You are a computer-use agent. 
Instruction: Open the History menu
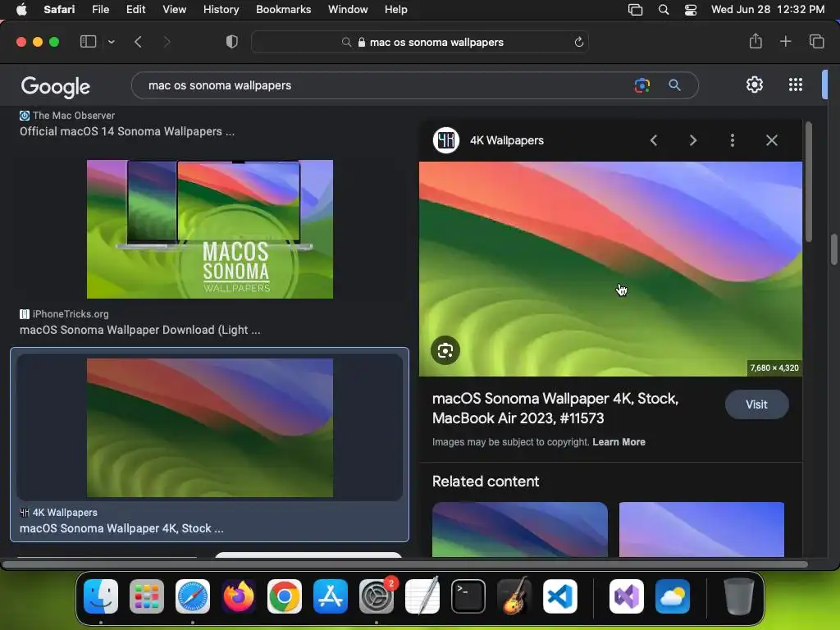tap(221, 9)
